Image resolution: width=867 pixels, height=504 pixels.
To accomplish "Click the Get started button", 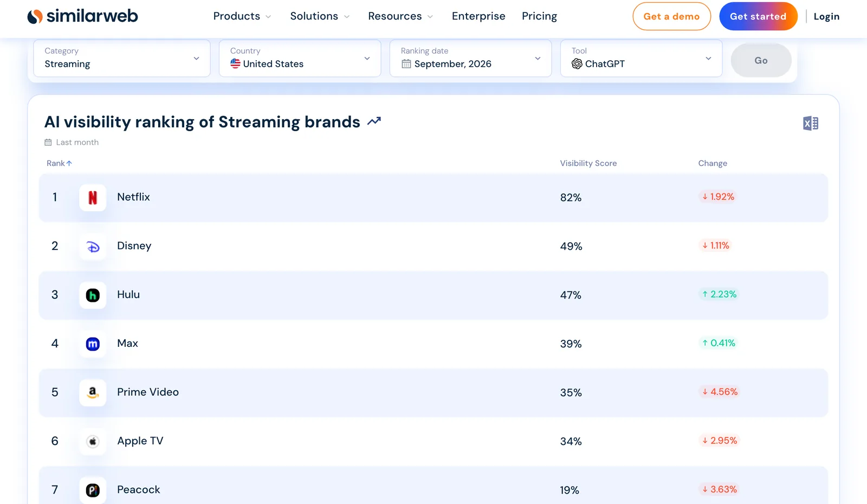I will 758,16.
